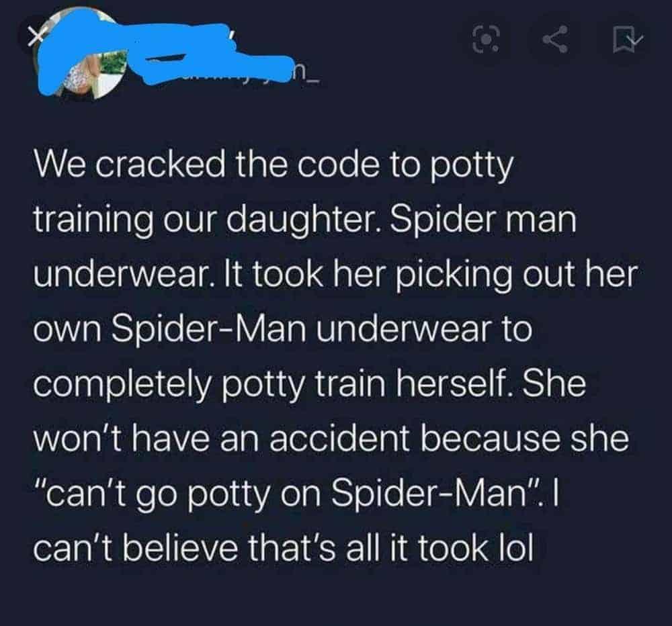672x626 pixels.
Task: Tap the line "own Spider-Man underwear to"
Action: (283, 329)
